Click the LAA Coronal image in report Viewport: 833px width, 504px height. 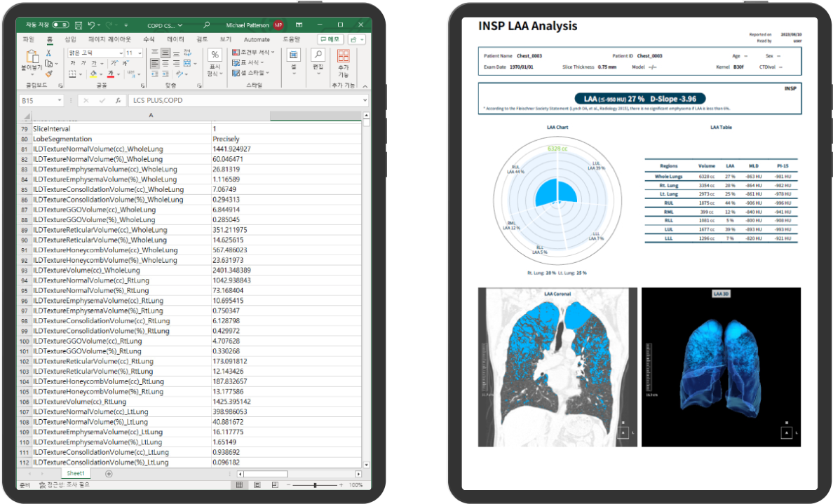pos(557,367)
